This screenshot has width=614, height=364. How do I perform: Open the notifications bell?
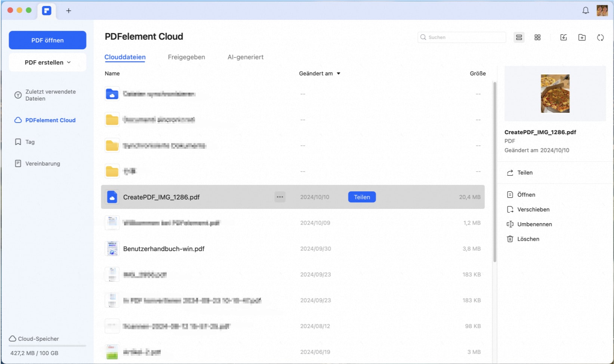[586, 10]
